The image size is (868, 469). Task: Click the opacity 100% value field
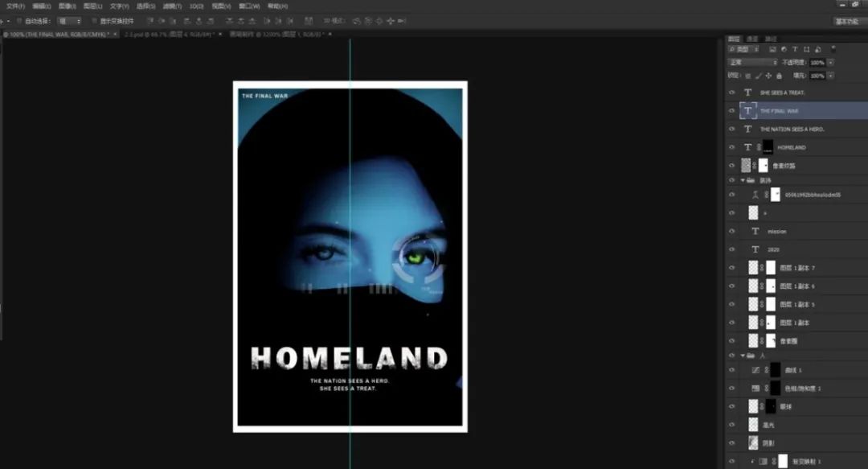817,63
